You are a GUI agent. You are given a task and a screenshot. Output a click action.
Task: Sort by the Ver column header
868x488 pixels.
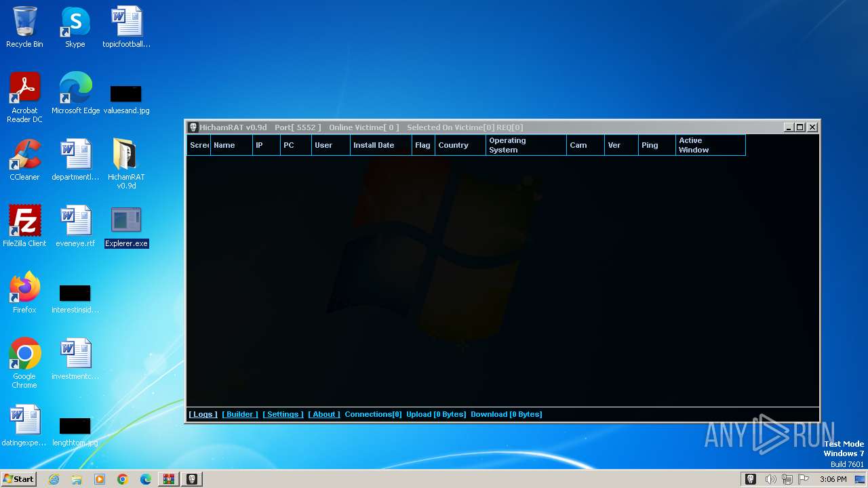pos(622,145)
